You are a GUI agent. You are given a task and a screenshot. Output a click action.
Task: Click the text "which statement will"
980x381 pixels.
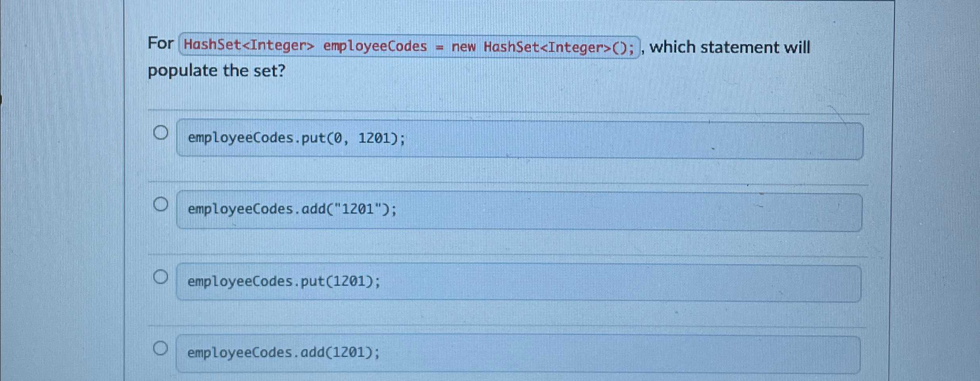pyautogui.click(x=730, y=47)
